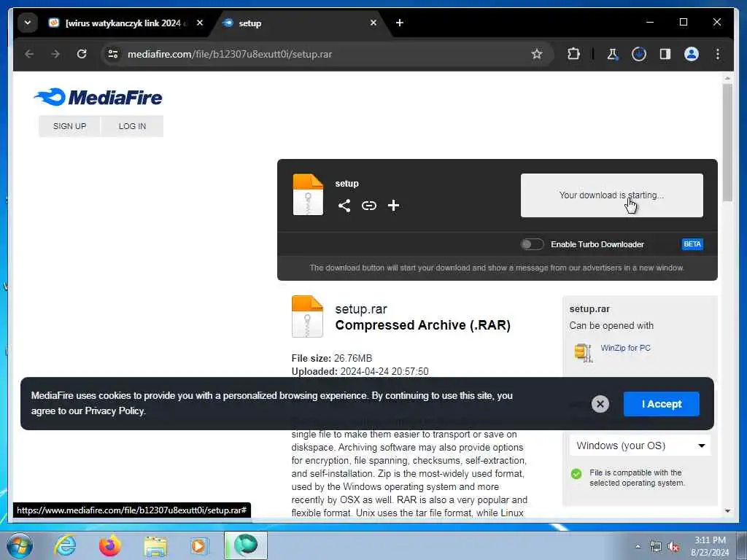Open Chrome Labs flask icon
Screen dimensions: 747x560
point(612,54)
